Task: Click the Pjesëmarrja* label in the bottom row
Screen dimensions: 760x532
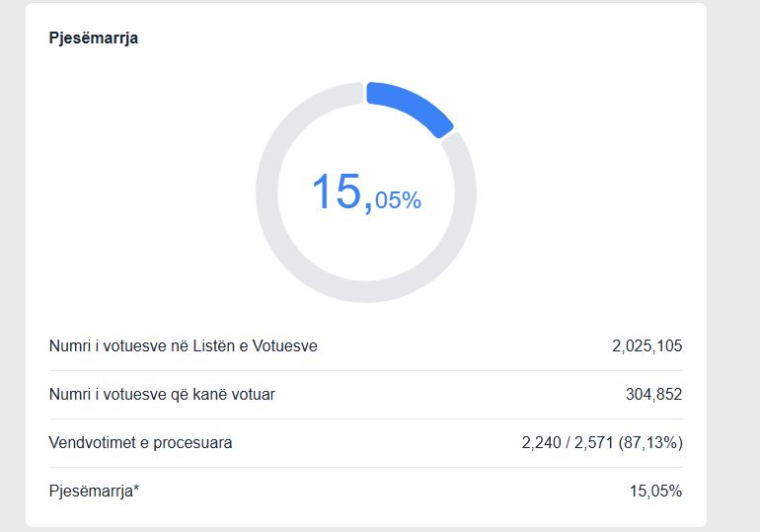Action: click(91, 492)
